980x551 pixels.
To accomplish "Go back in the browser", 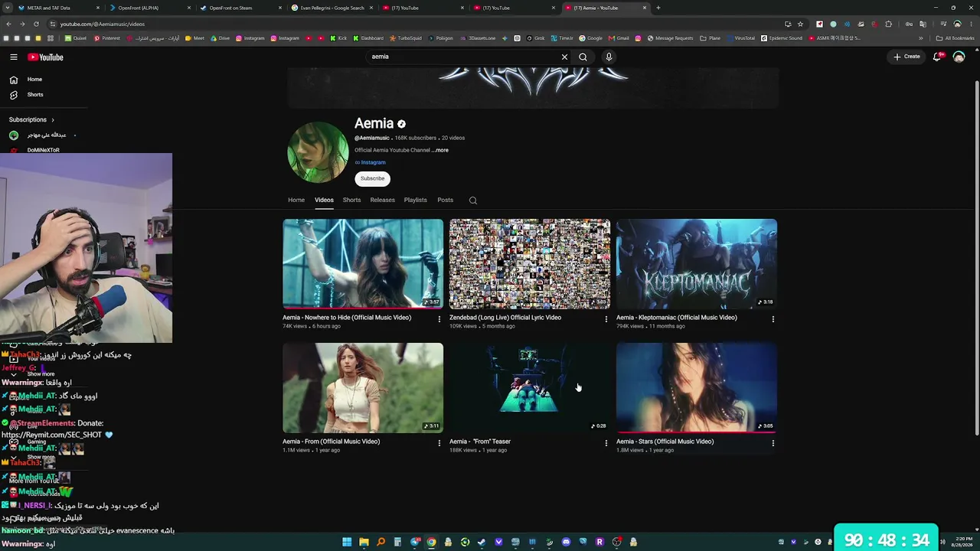I will 9,24.
